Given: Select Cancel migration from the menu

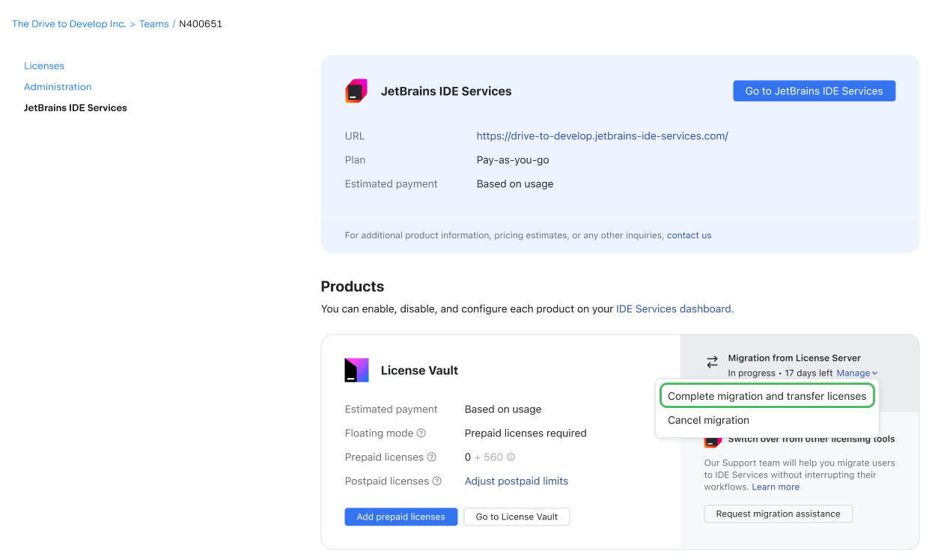Looking at the screenshot, I should click(708, 420).
